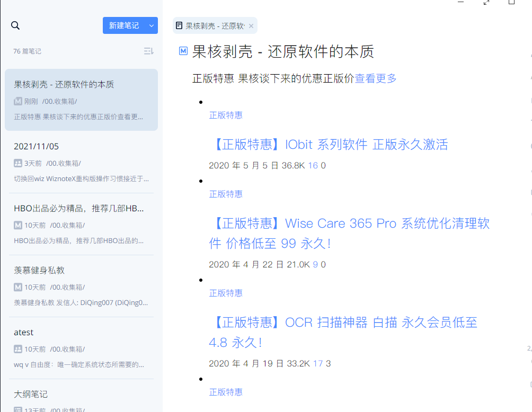
Task: Open the OCR 扫描神器 白描 article link
Action: point(343,333)
